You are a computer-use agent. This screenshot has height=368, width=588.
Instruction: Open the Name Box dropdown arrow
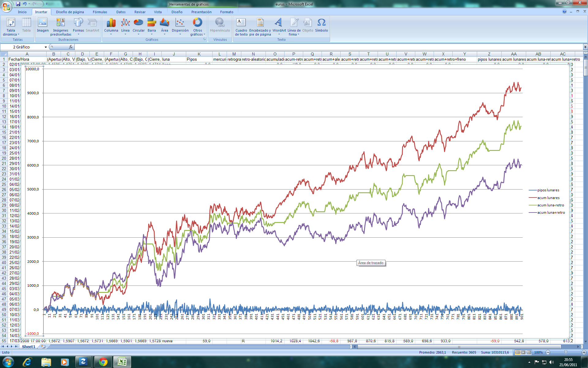point(46,47)
